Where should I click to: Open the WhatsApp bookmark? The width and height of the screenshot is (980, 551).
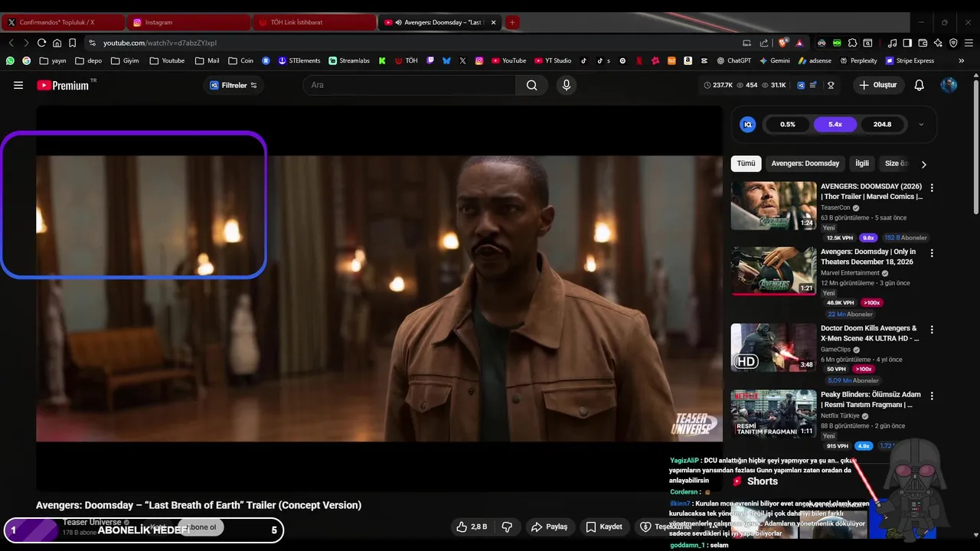tap(10, 60)
